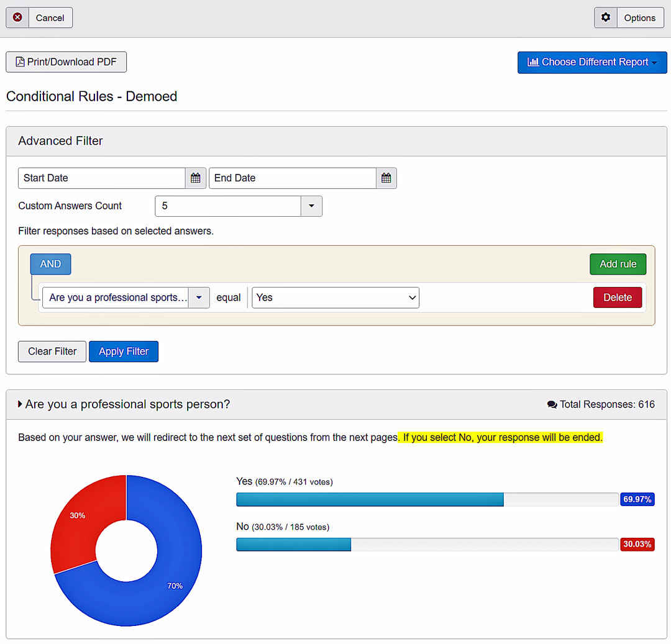This screenshot has width=671, height=644.
Task: Click the Custom Answers Count label
Action: tap(70, 206)
